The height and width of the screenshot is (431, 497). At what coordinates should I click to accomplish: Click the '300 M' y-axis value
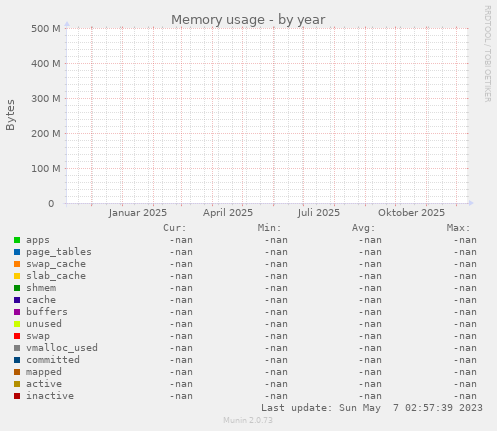[x=46, y=99]
